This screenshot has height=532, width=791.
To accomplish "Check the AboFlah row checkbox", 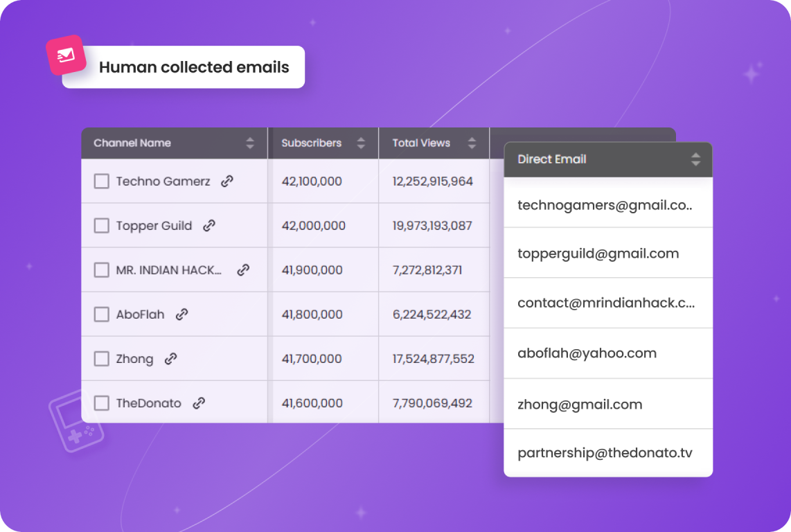I will pos(101,314).
